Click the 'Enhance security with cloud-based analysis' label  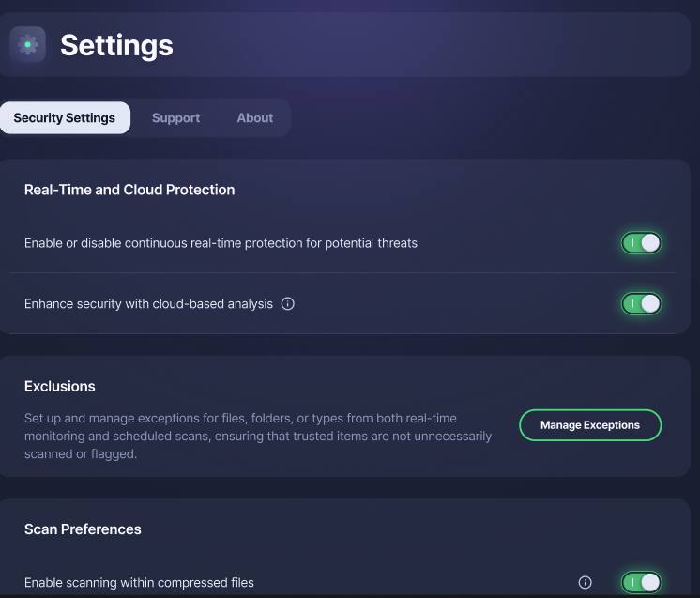148,303
